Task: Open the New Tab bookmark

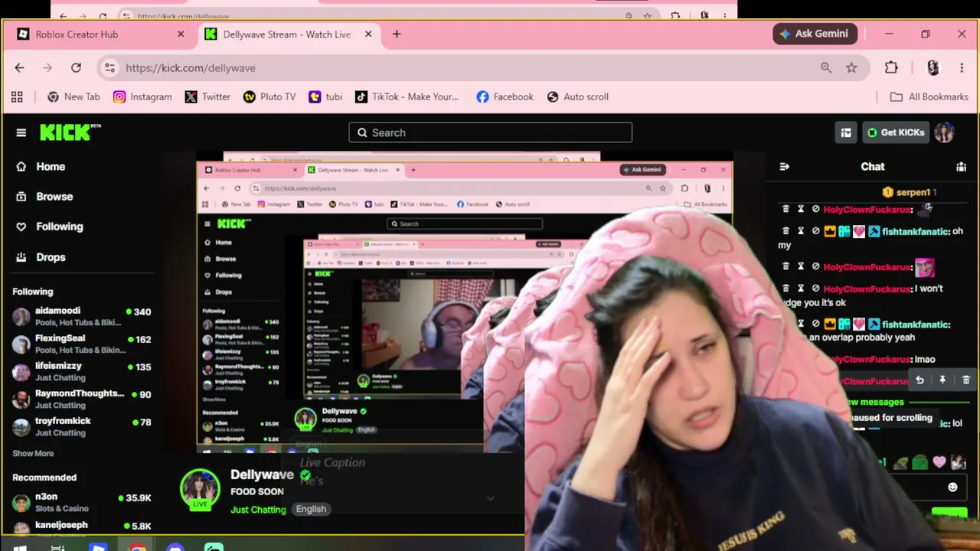Action: [73, 96]
